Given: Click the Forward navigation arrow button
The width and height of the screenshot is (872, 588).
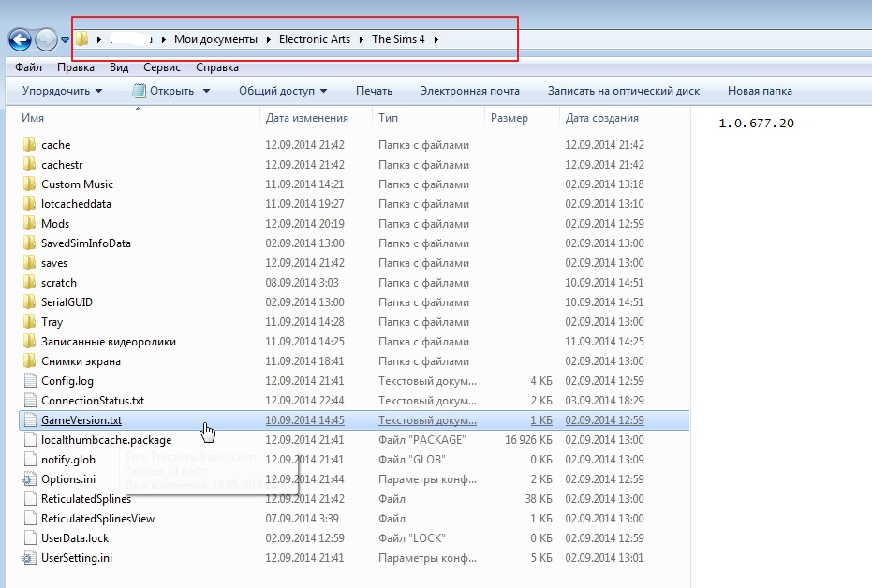Looking at the screenshot, I should 46,39.
